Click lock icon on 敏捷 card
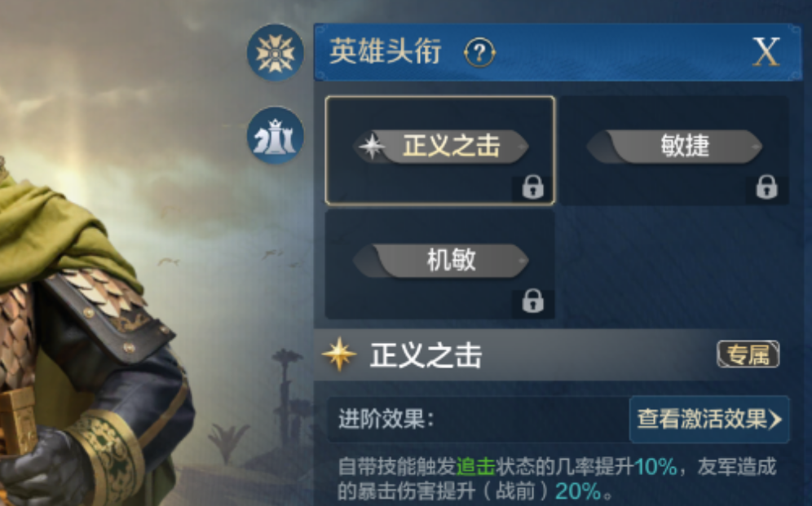Viewport: 812px width, 506px height. pyautogui.click(x=766, y=187)
